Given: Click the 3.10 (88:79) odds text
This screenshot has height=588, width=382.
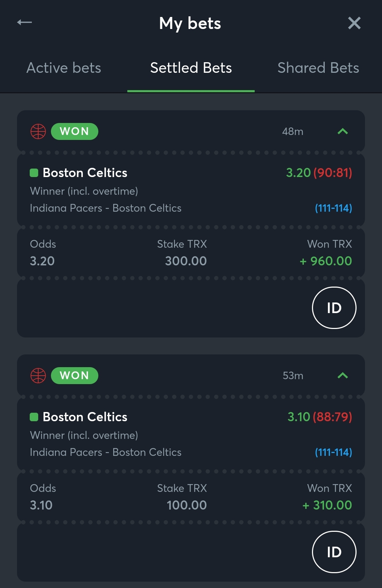Looking at the screenshot, I should click(320, 417).
